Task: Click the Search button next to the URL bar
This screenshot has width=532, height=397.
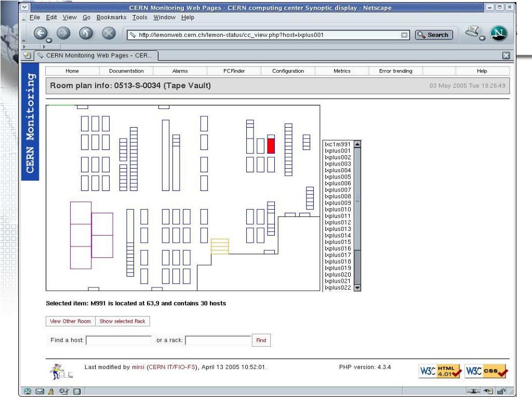Action: [x=434, y=35]
